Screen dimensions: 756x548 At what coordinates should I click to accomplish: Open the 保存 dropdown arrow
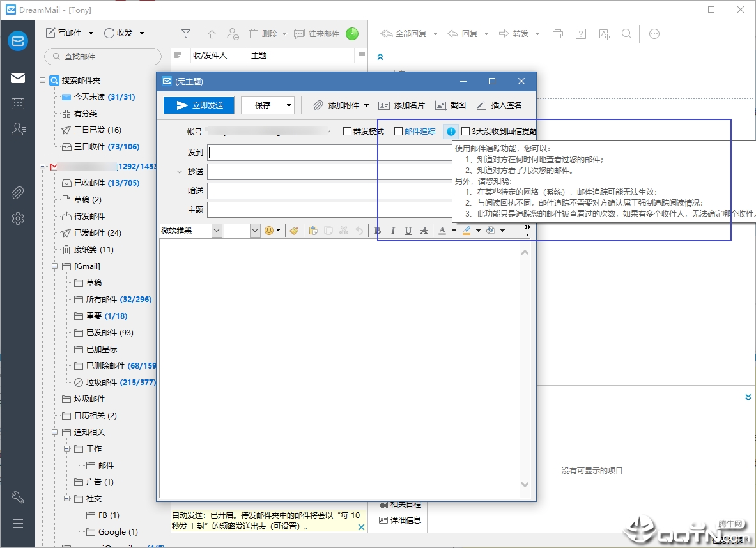289,105
